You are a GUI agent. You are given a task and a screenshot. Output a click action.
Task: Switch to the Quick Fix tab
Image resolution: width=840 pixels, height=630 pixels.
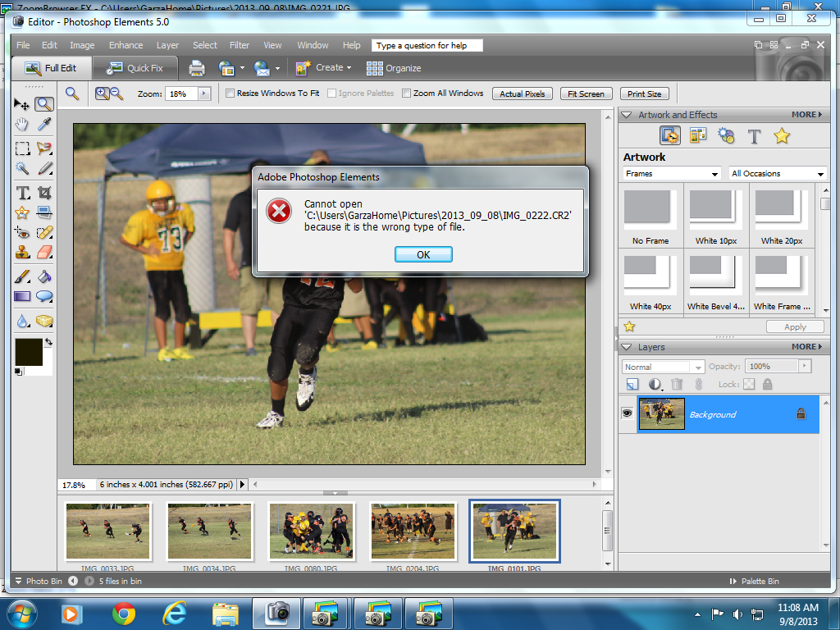click(x=135, y=68)
